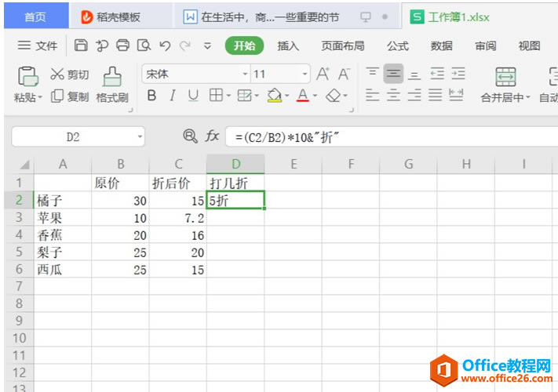Click the Print icon
This screenshot has width=558, height=392.
(122, 45)
